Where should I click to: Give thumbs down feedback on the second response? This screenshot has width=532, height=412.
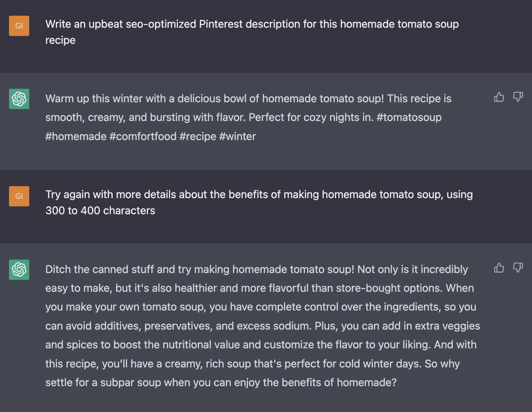coord(518,268)
